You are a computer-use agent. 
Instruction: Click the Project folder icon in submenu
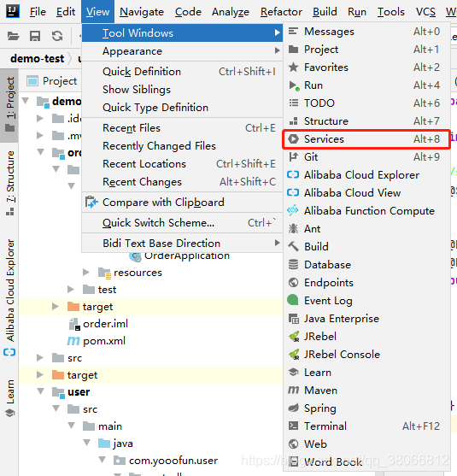[x=293, y=50]
